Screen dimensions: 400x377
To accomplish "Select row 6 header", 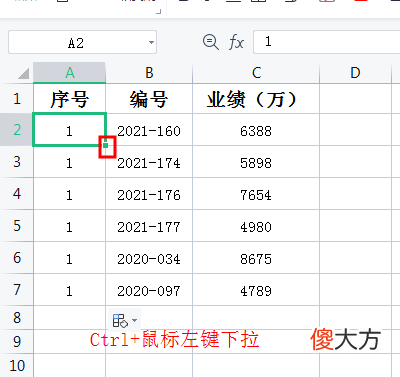I will 17,258.
